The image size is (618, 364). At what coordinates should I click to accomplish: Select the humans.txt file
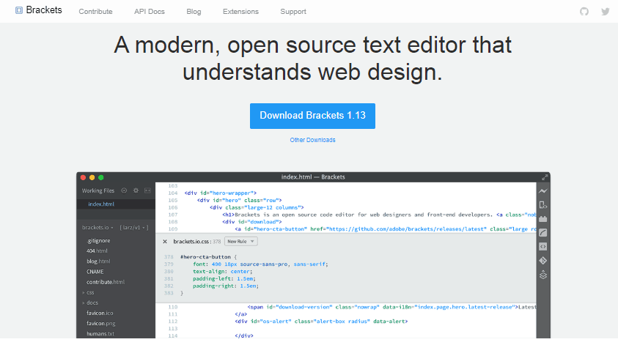[100, 334]
